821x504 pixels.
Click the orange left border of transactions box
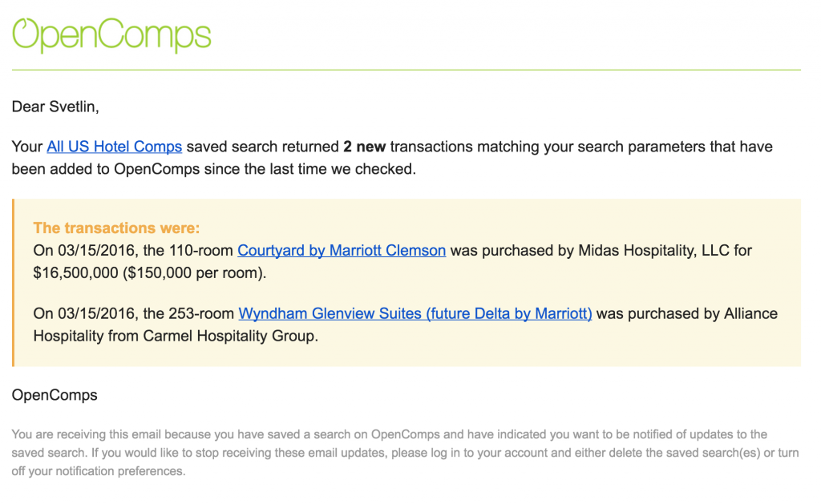point(13,283)
